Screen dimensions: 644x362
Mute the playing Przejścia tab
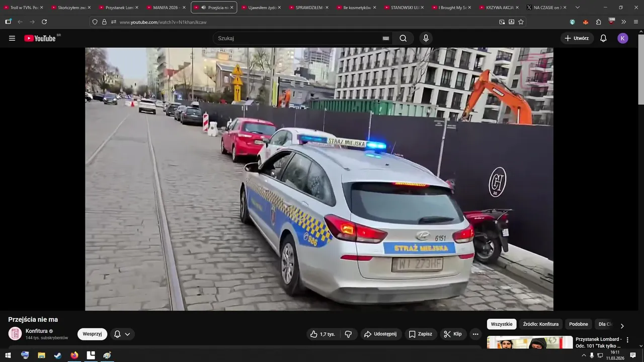tap(203, 8)
